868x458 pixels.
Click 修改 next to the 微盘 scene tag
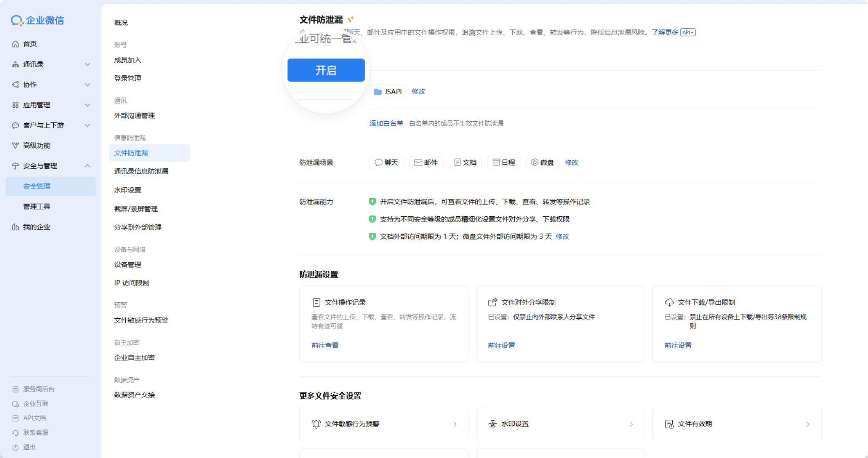tap(572, 163)
